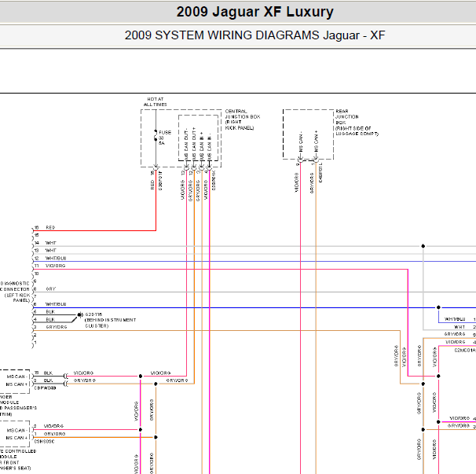Screen dimensions: 476x474
Task: Click pin 1 "GRY/ORG" at C3HS03C connector
Action: click(54, 434)
